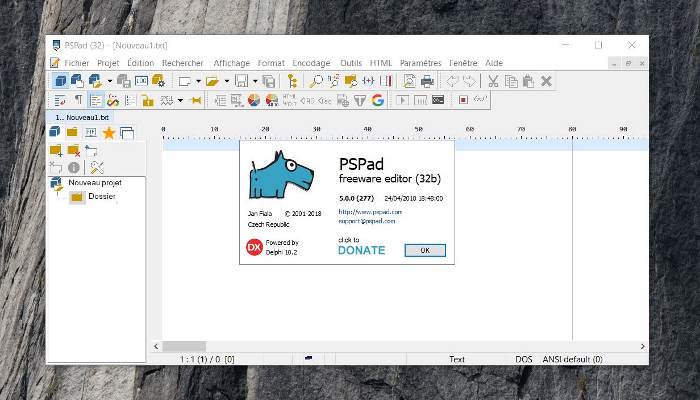
Task: Click the Print preview icon
Action: 409,81
